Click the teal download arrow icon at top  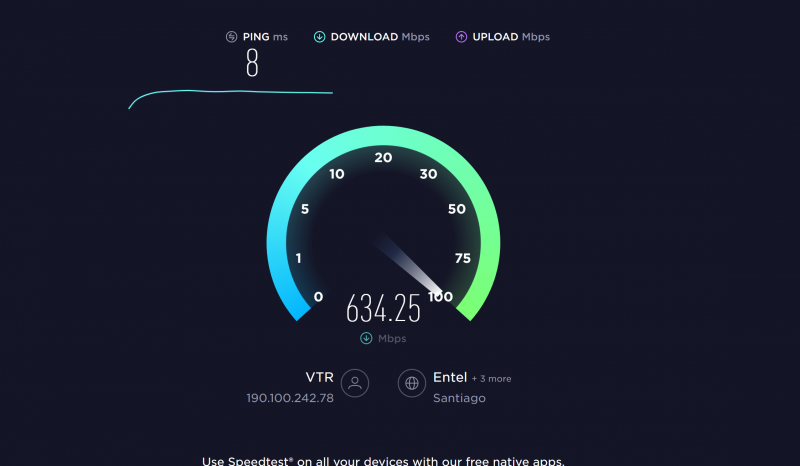(319, 37)
